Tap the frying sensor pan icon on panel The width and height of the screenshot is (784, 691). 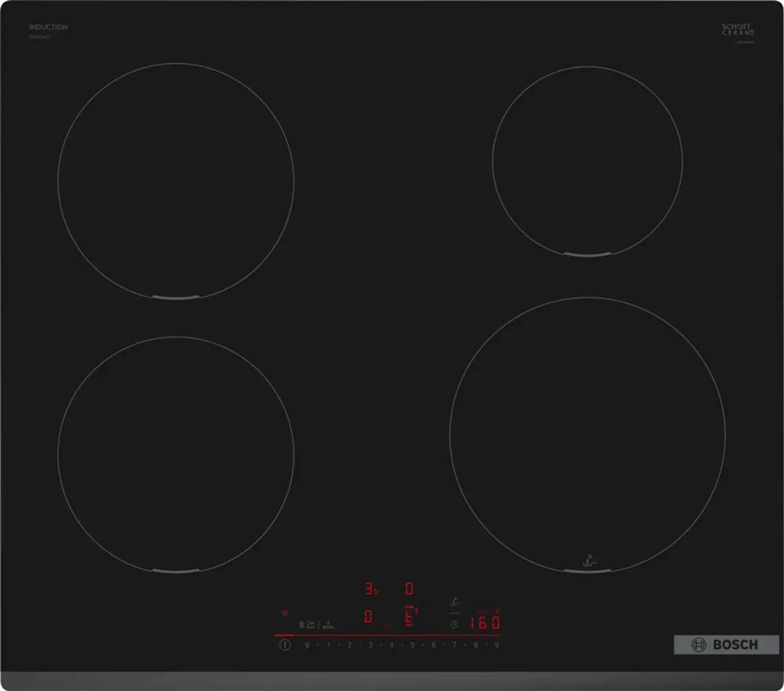454,602
